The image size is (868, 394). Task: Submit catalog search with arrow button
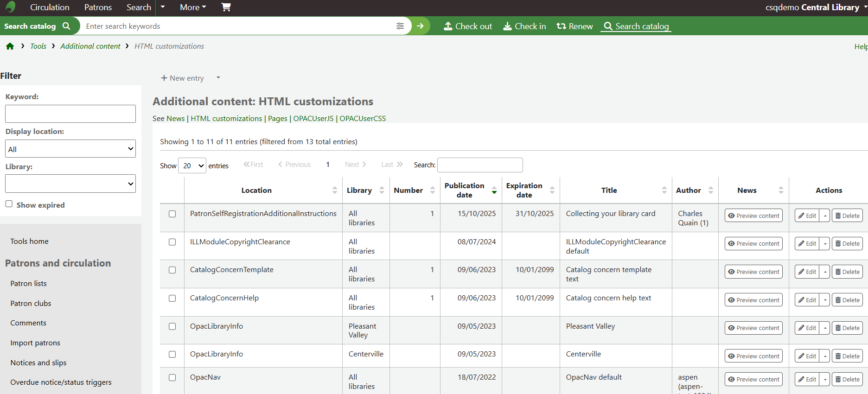tap(420, 26)
